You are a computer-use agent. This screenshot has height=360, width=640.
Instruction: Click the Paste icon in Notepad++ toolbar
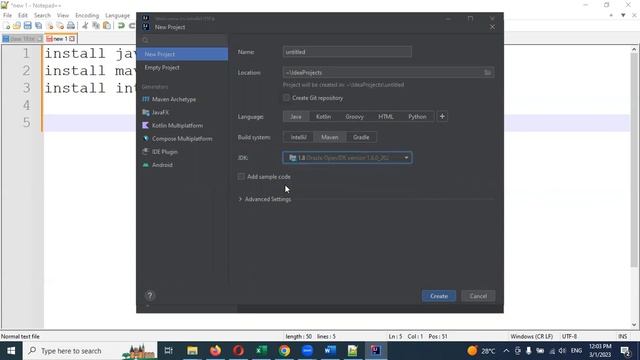pos(107,26)
